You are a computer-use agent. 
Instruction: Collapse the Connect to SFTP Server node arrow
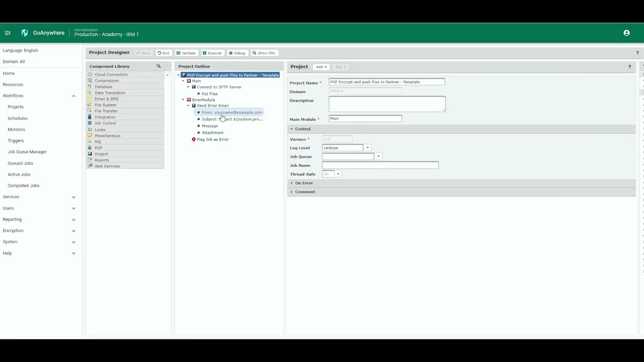click(188, 87)
